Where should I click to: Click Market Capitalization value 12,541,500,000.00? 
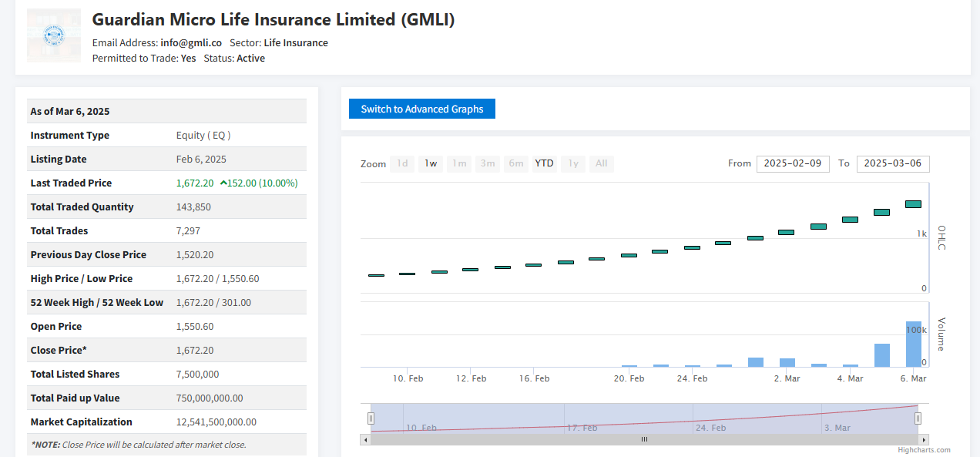click(216, 422)
